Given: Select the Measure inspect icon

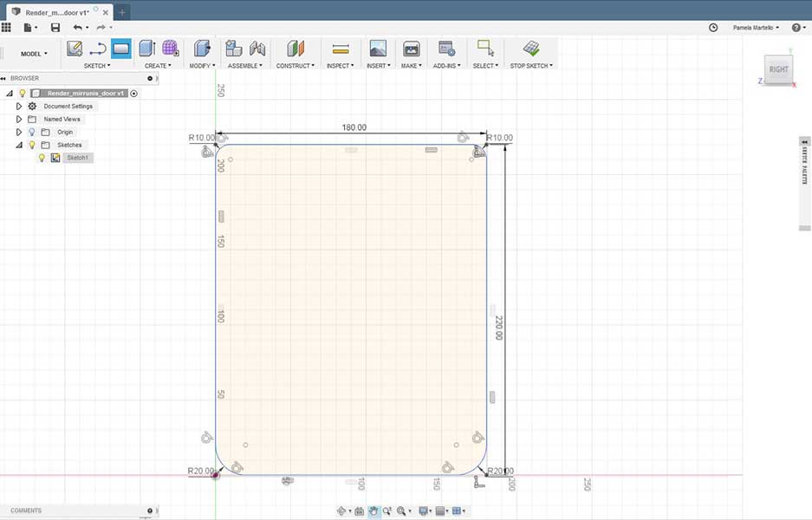Looking at the screenshot, I should [x=341, y=49].
